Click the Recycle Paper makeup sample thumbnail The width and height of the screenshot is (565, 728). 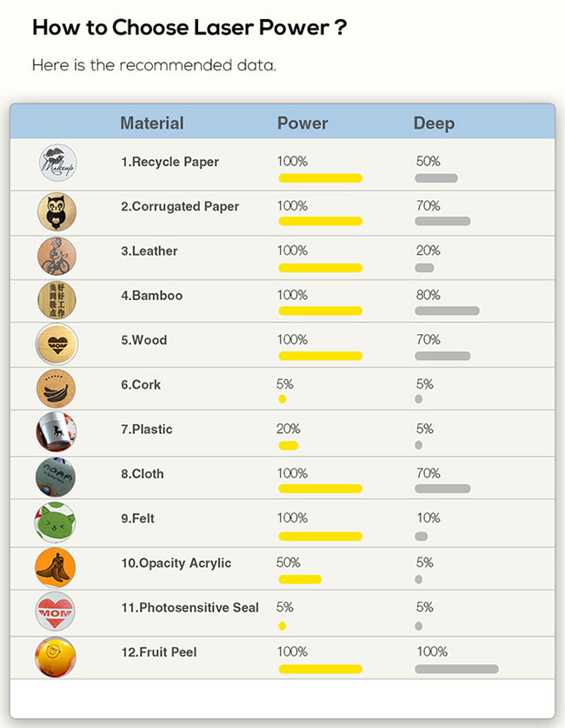[x=57, y=163]
